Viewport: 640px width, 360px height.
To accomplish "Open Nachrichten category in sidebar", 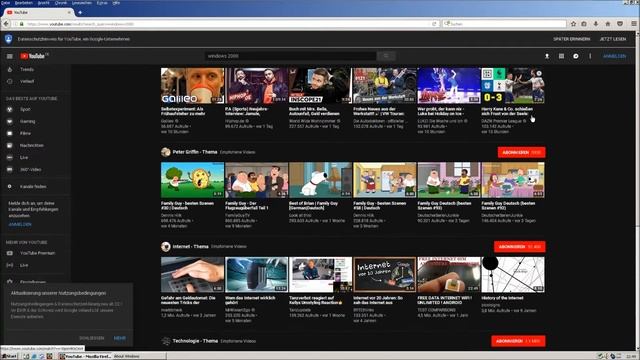I will pyautogui.click(x=33, y=146).
